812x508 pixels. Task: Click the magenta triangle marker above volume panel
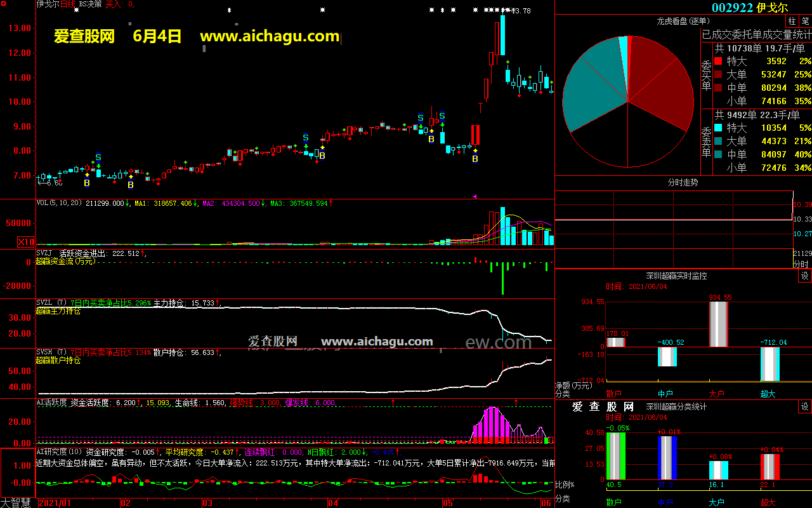coord(475,196)
